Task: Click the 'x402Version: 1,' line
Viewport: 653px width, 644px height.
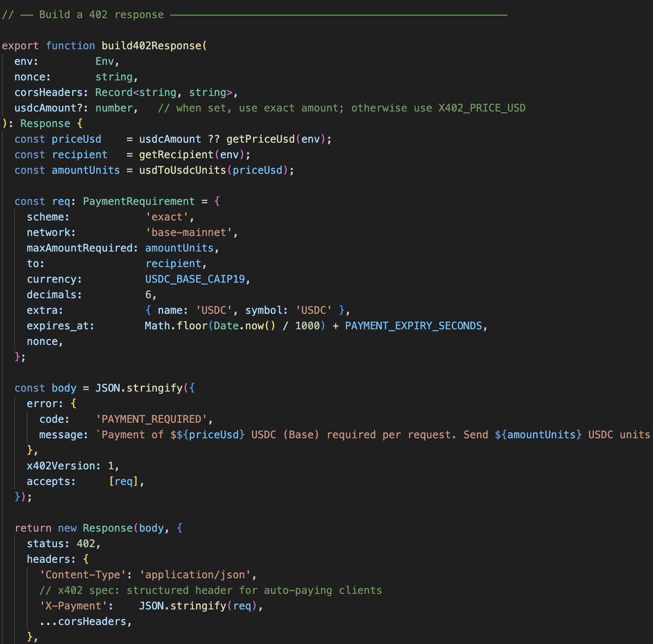Action: (x=73, y=465)
